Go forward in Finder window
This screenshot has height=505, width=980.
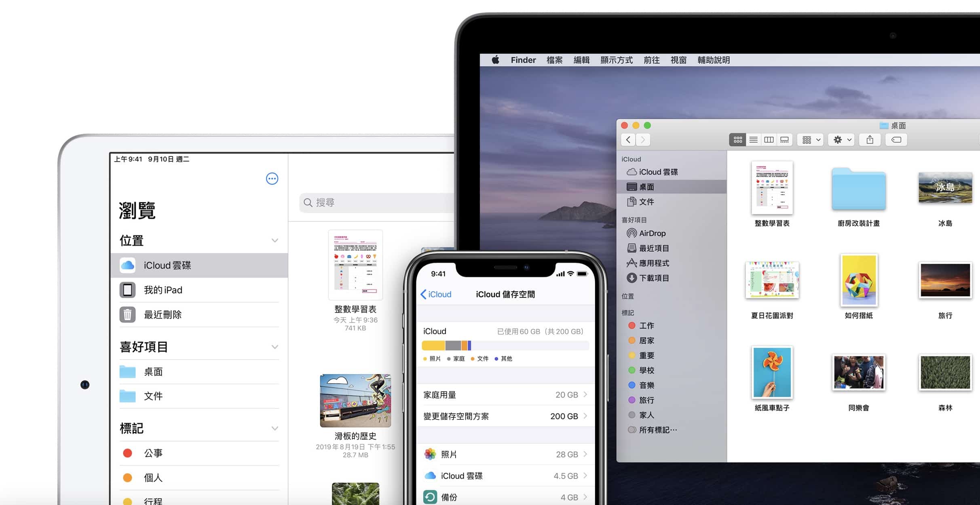coord(643,140)
